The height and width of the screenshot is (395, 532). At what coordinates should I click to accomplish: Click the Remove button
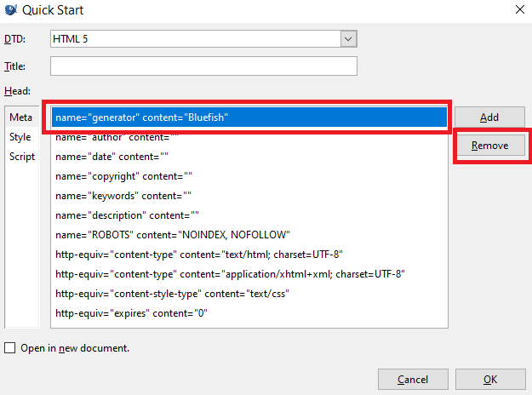point(489,146)
